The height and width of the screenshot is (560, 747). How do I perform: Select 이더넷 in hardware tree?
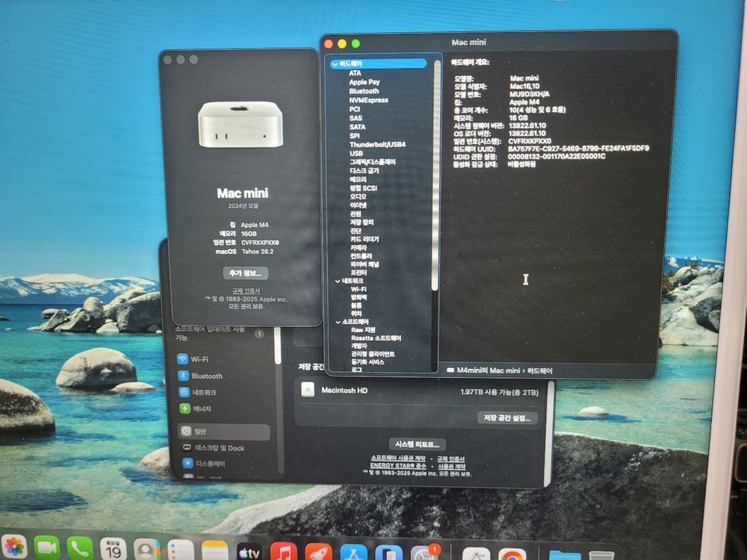click(359, 205)
